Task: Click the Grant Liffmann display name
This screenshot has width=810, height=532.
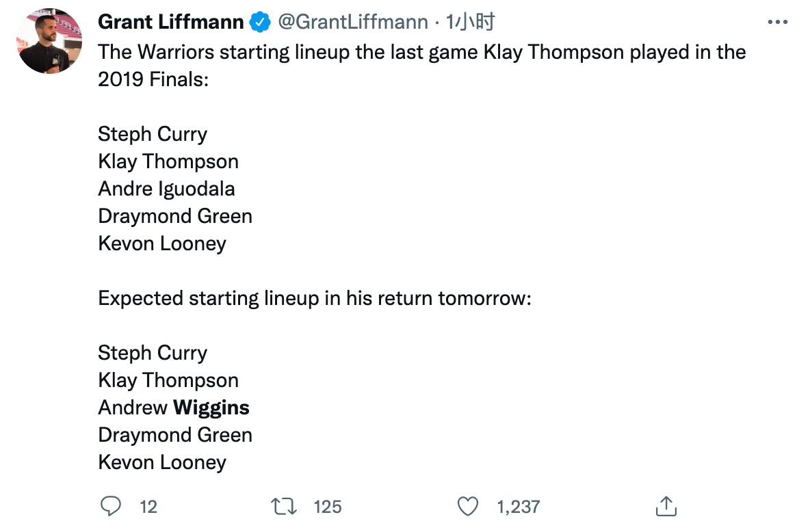Action: point(171,23)
